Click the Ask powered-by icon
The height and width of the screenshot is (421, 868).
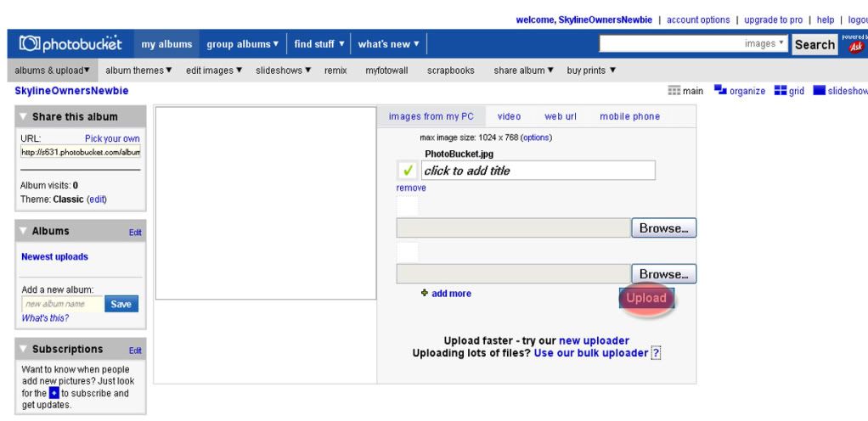coord(856,47)
